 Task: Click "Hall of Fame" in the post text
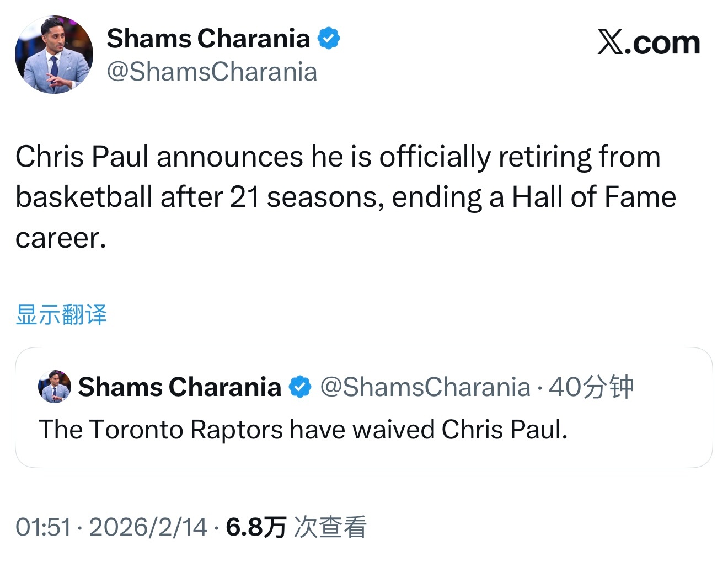tap(593, 197)
